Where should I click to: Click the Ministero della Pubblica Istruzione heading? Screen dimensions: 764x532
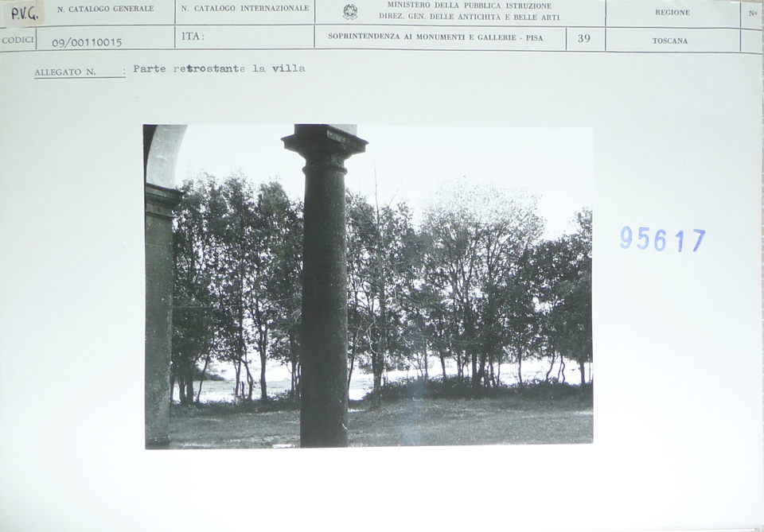pos(470,6)
